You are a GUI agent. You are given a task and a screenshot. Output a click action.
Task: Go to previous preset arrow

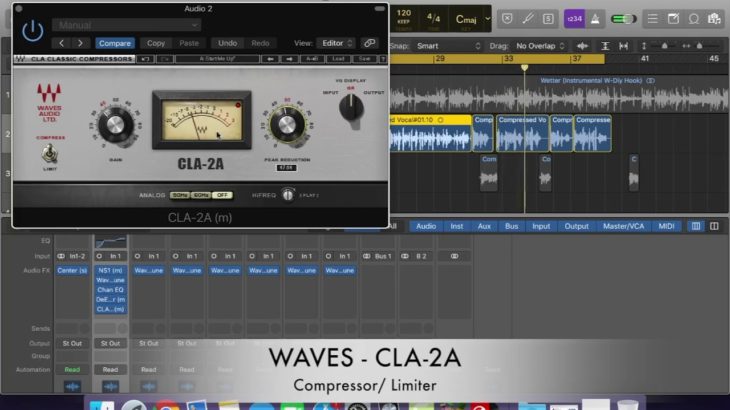point(61,43)
